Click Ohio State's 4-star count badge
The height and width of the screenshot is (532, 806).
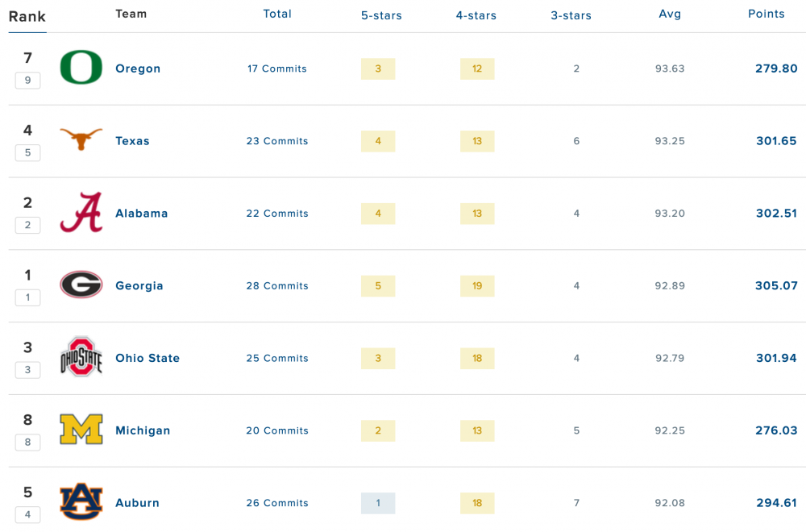click(x=477, y=358)
